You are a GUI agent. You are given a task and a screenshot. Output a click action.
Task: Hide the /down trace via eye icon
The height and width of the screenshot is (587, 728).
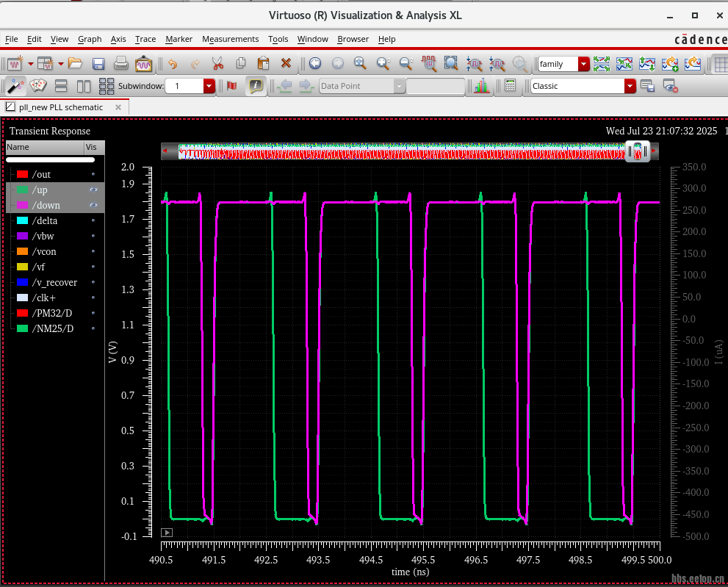coord(93,205)
